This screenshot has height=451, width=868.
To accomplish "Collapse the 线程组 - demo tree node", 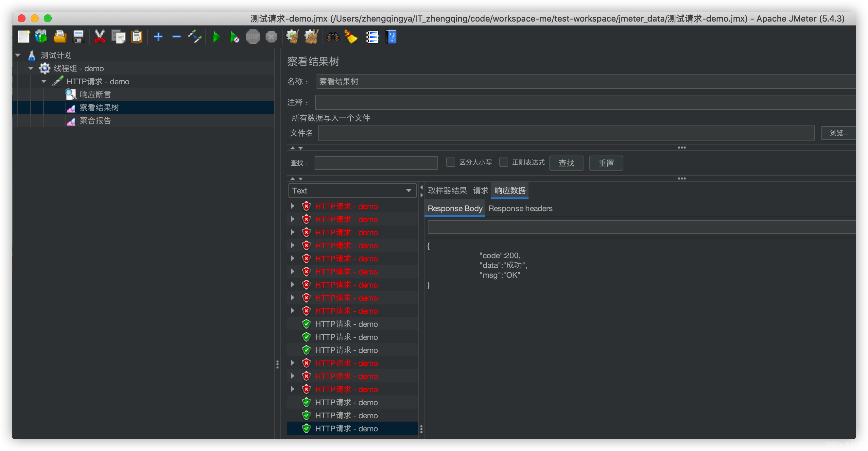I will click(31, 68).
